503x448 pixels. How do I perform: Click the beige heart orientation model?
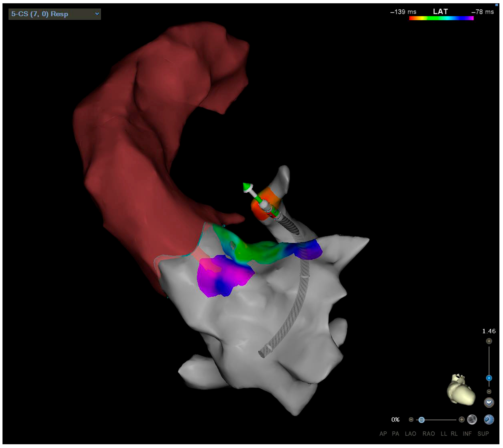461,390
